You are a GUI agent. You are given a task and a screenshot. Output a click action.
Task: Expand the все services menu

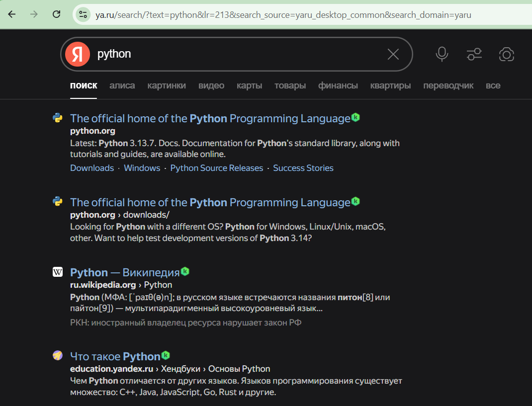493,85
